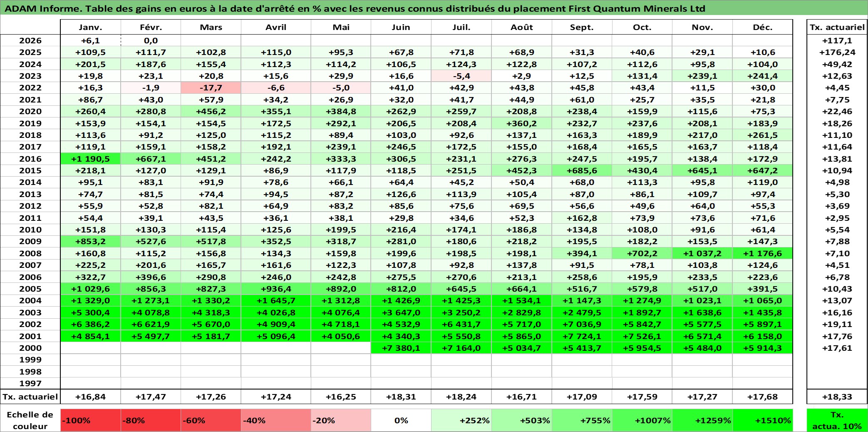Click the 2026 row label
The width and height of the screenshot is (868, 432).
pyautogui.click(x=30, y=40)
